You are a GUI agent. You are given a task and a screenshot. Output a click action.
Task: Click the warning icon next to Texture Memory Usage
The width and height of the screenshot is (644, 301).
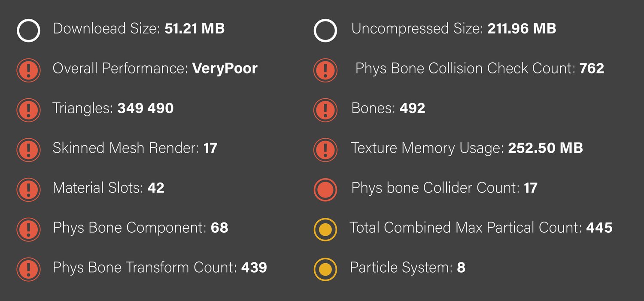pos(325,150)
